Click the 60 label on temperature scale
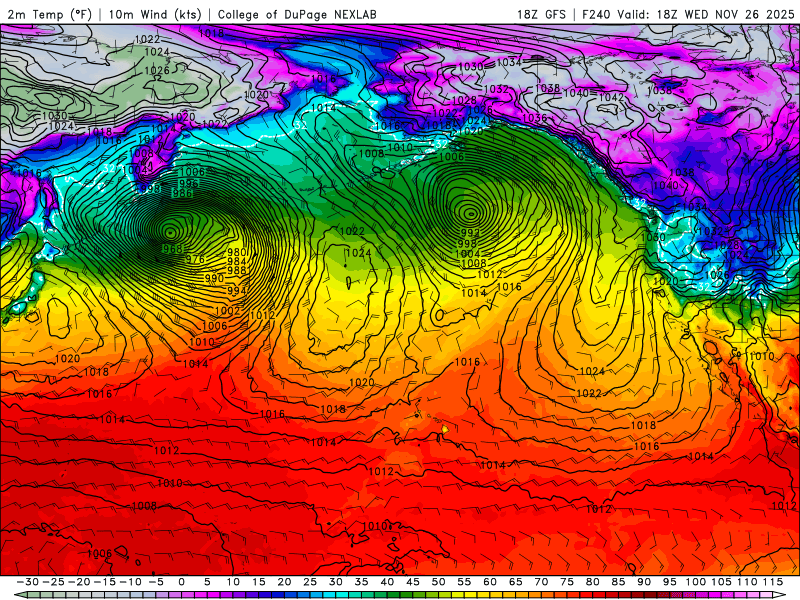 (x=489, y=582)
